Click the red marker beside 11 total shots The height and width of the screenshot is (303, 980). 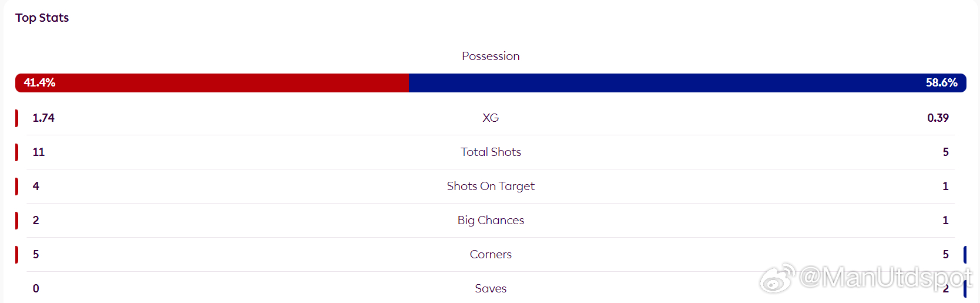pyautogui.click(x=16, y=152)
